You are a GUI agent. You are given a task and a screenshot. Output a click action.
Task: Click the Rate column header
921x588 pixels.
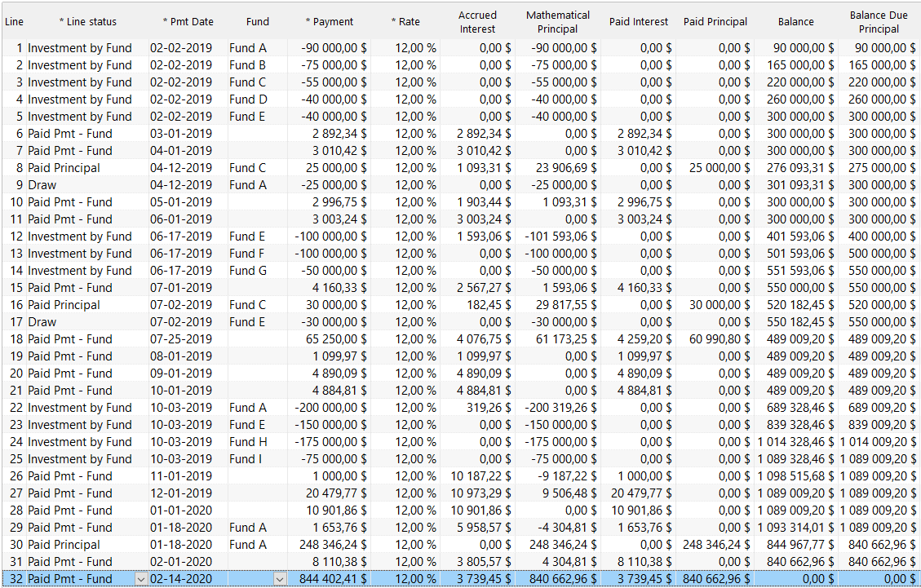point(405,22)
